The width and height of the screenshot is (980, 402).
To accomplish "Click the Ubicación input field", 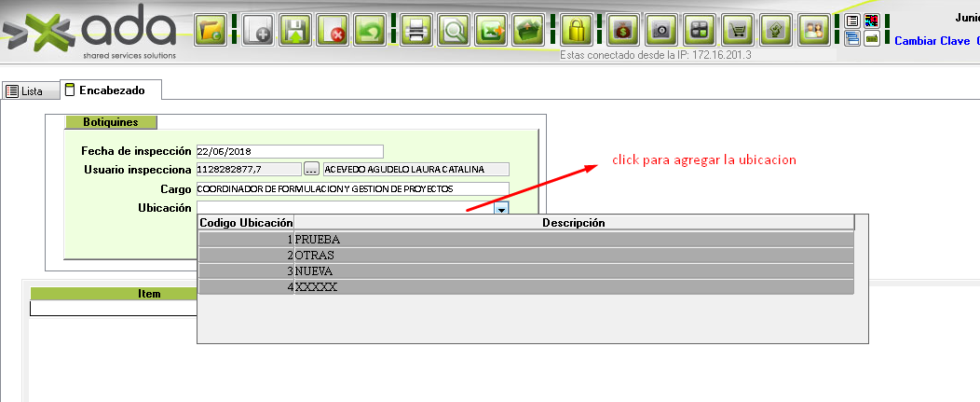I will point(345,208).
